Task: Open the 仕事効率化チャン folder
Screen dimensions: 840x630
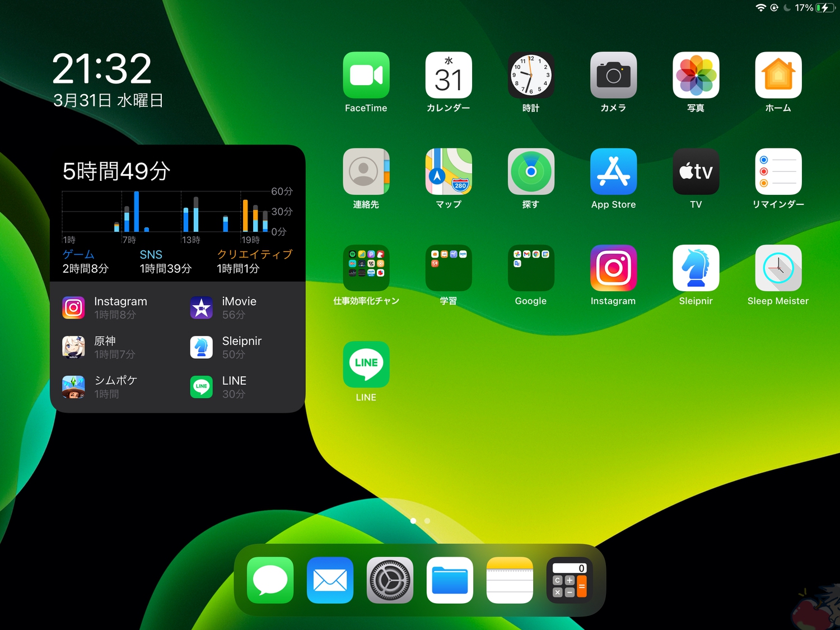Action: pyautogui.click(x=366, y=268)
